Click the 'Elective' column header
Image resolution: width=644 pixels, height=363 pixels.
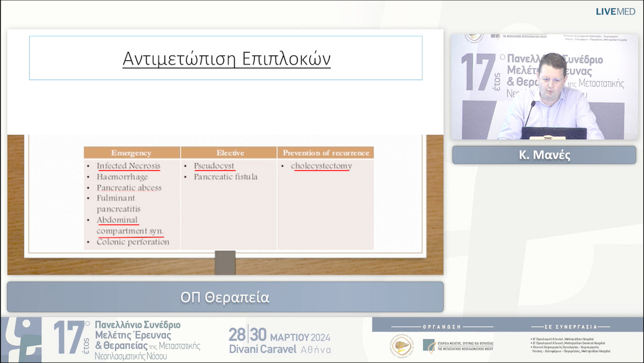pos(230,153)
